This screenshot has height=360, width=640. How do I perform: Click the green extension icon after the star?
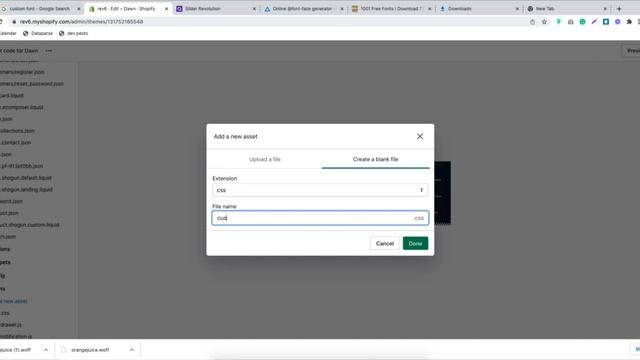tap(558, 22)
